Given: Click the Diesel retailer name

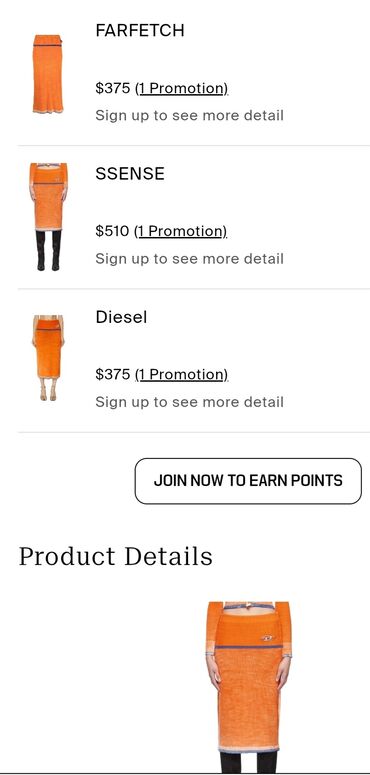Looking at the screenshot, I should click(121, 317).
